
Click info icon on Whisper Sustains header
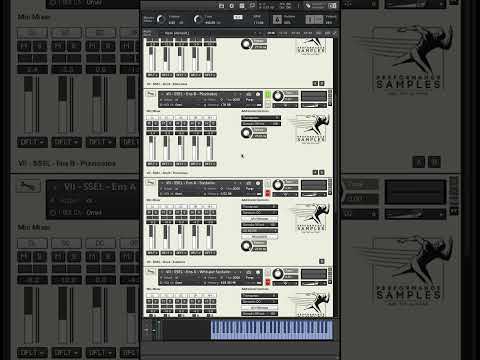pyautogui.click(x=258, y=272)
